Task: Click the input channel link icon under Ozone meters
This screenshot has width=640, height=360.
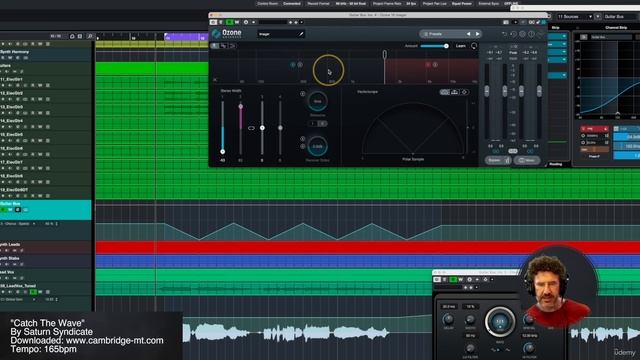Action: 496,151
